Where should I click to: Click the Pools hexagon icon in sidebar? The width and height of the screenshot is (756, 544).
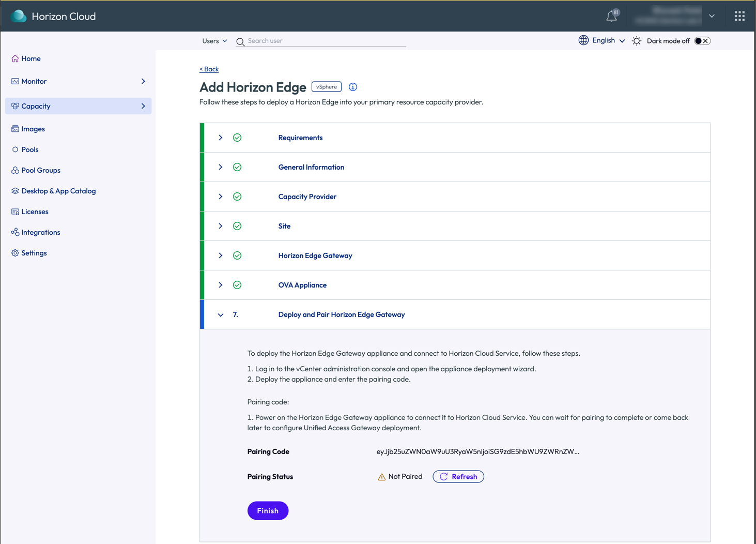click(15, 149)
